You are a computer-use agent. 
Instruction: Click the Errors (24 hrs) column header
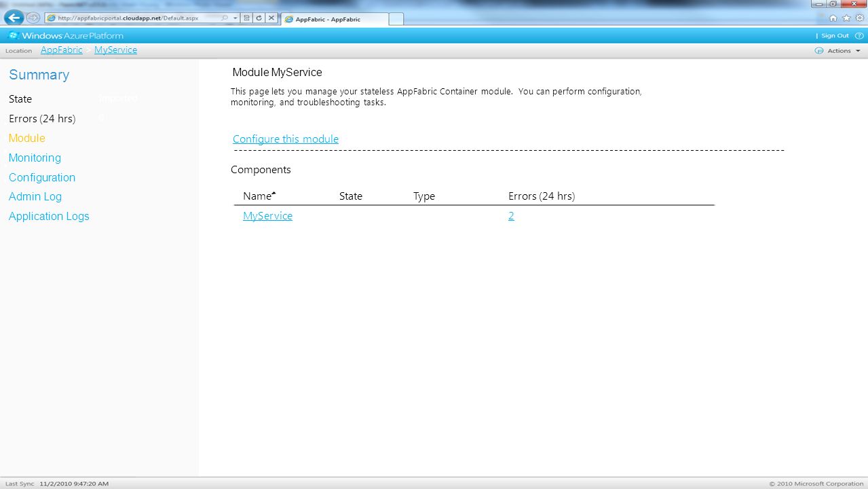pos(542,196)
